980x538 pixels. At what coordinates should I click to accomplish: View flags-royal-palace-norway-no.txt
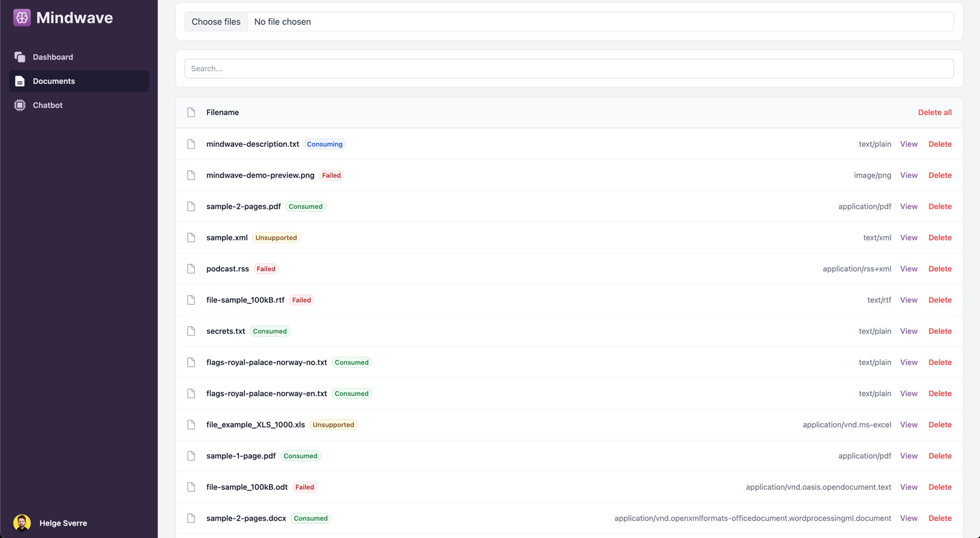pos(908,362)
